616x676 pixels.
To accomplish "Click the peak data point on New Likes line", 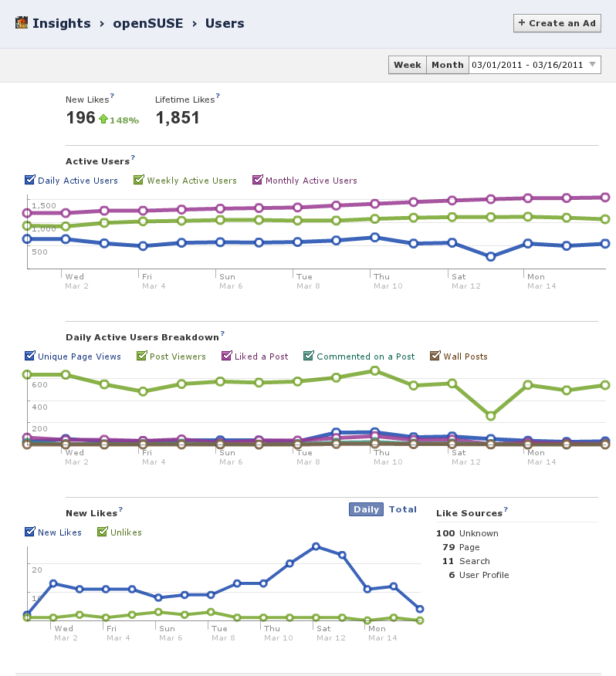I will click(x=316, y=546).
